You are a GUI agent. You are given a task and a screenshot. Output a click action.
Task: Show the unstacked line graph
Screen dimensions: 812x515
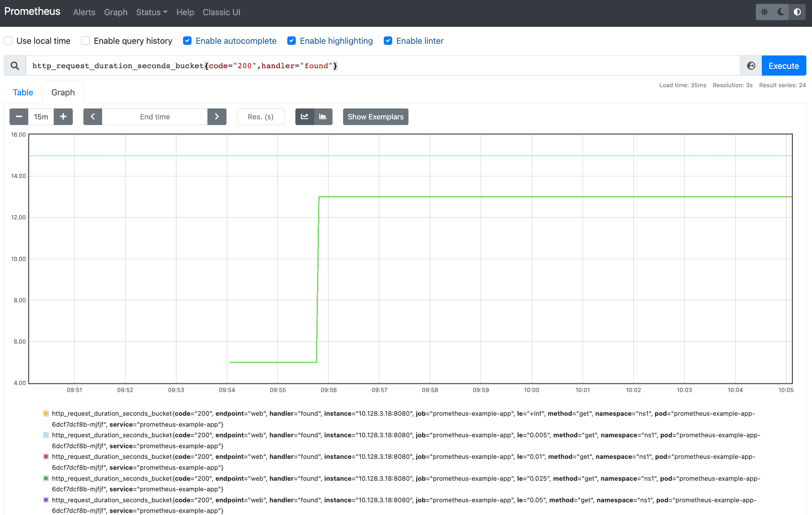305,117
